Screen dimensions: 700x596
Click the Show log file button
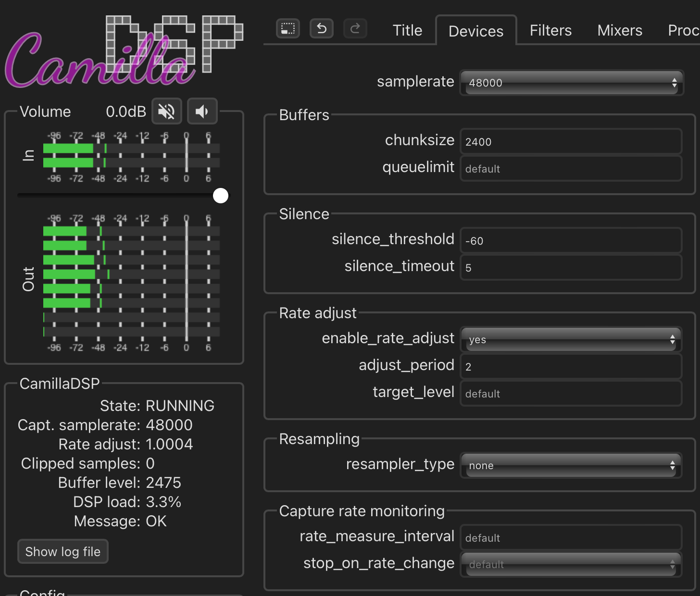tap(63, 551)
